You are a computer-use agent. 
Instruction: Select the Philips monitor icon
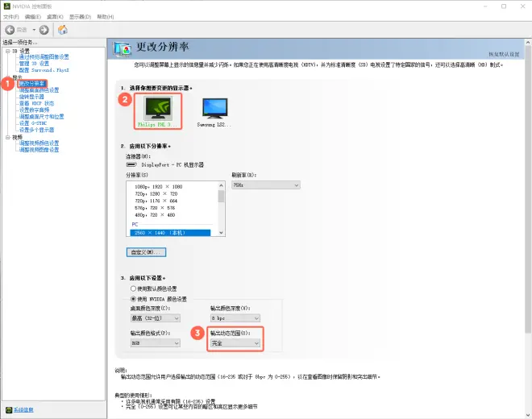(158, 108)
